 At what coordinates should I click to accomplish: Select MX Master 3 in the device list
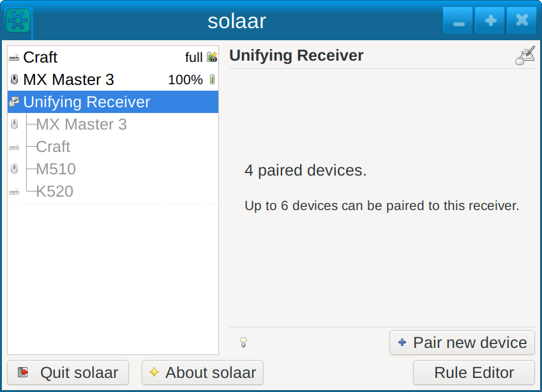click(96, 79)
